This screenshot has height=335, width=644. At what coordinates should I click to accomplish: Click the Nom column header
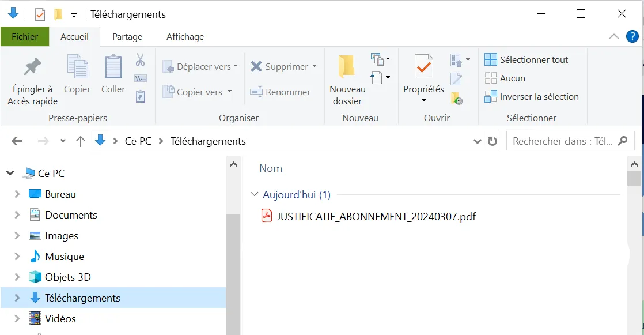(x=271, y=168)
